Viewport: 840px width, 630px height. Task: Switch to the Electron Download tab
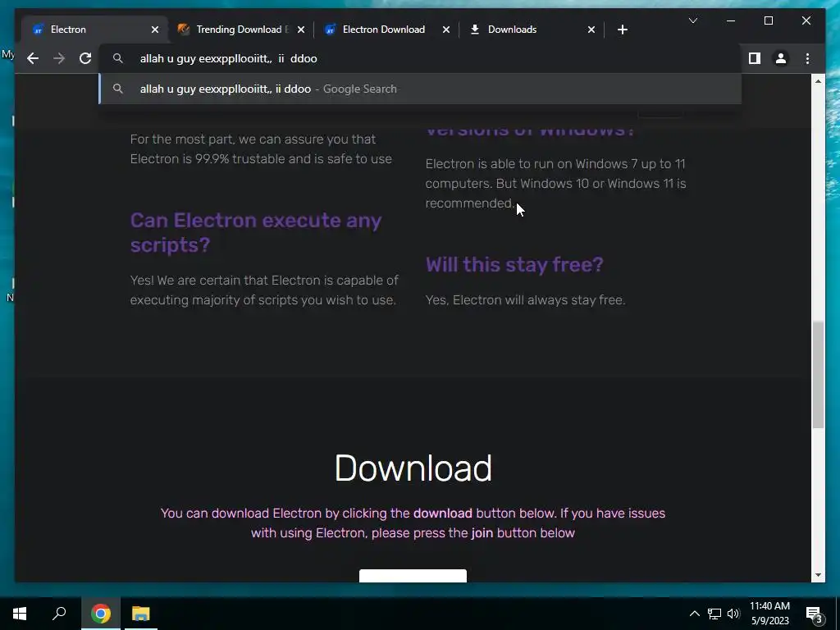pyautogui.click(x=386, y=30)
